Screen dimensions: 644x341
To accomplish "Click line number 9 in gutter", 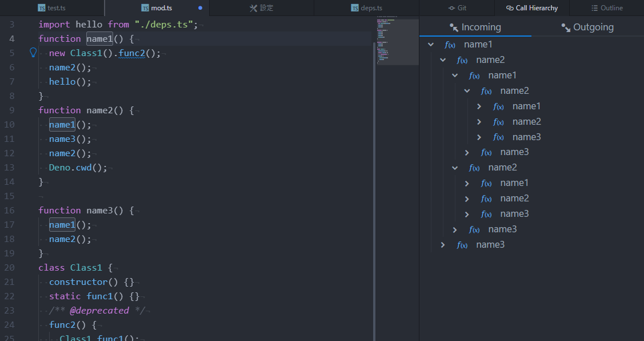I will click(x=11, y=110).
